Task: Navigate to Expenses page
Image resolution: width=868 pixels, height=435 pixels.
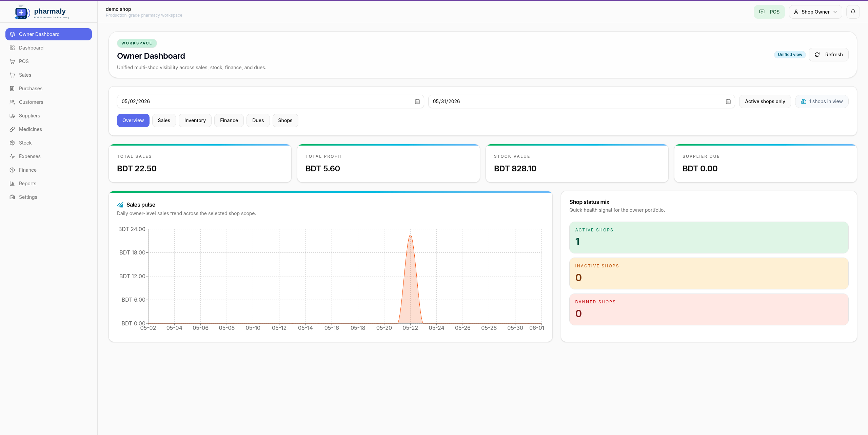Action: pos(48,156)
